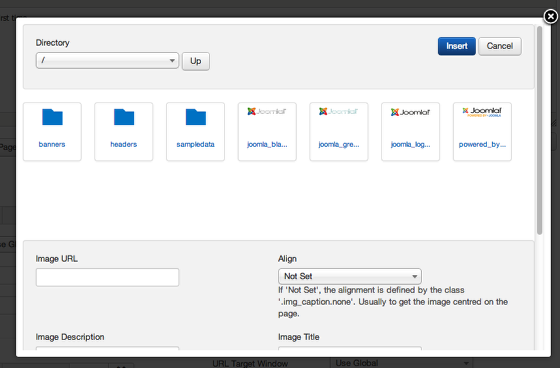Go up one directory with Up button

tap(196, 61)
